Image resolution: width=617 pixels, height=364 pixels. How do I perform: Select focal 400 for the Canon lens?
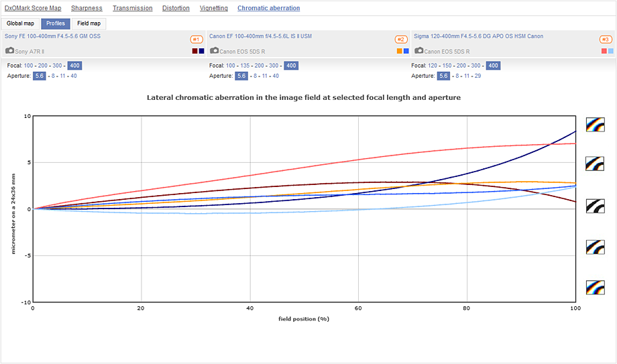[x=291, y=66]
